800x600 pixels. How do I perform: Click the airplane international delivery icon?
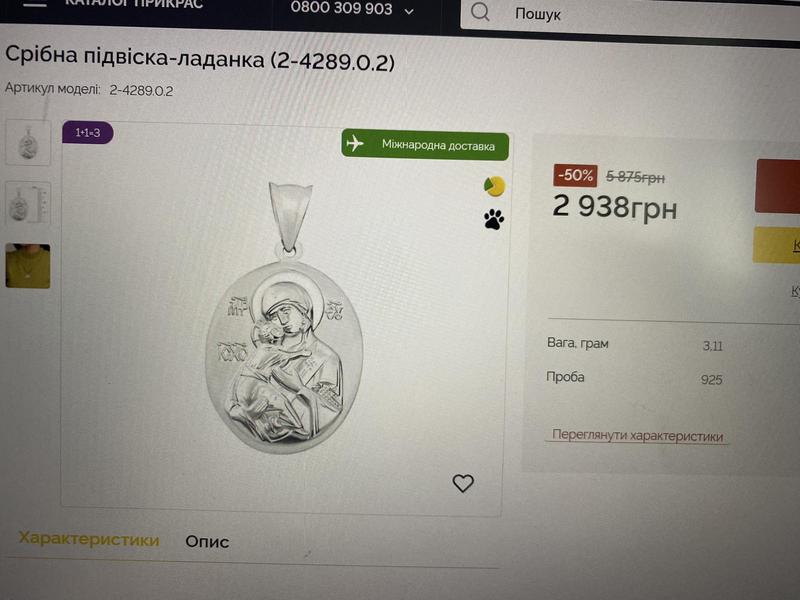tap(355, 144)
